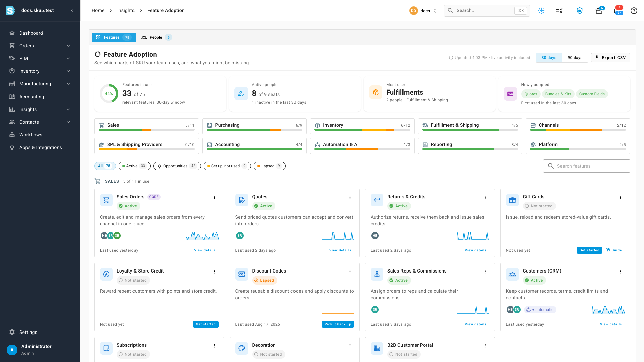The image size is (644, 362).
Task: Click the Channels category progress bar card
Action: 578,126
